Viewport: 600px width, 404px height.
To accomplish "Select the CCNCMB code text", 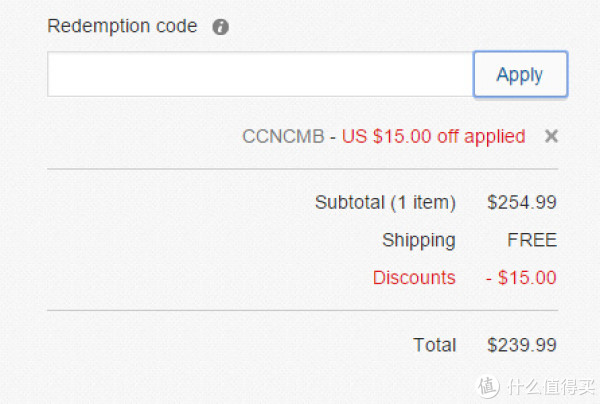I will click(x=283, y=137).
